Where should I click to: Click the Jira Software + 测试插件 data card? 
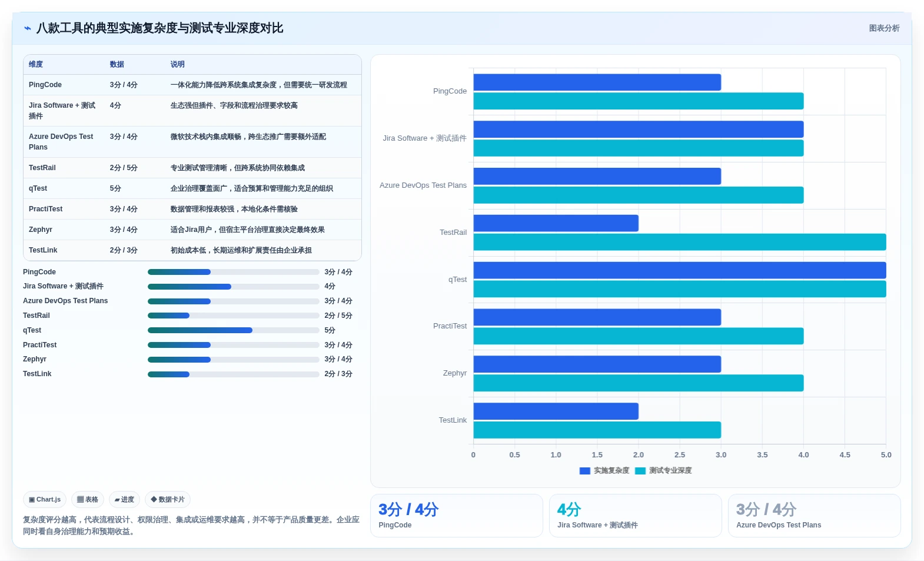[x=636, y=516]
